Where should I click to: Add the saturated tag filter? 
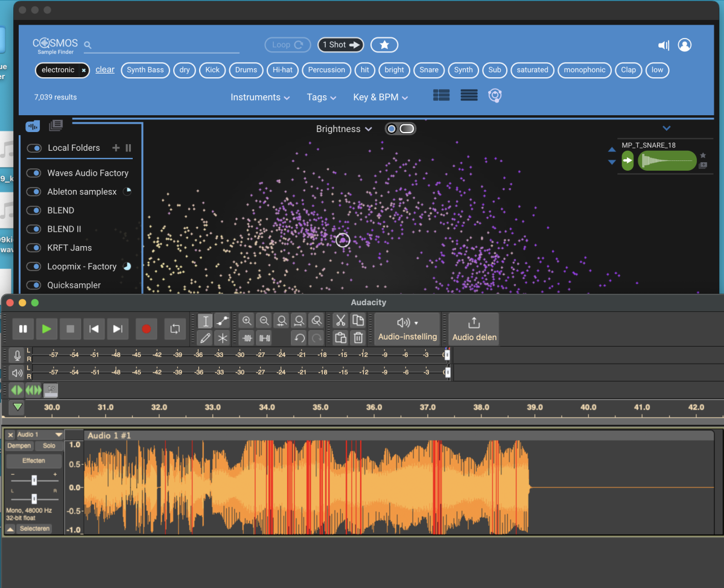tap(533, 70)
